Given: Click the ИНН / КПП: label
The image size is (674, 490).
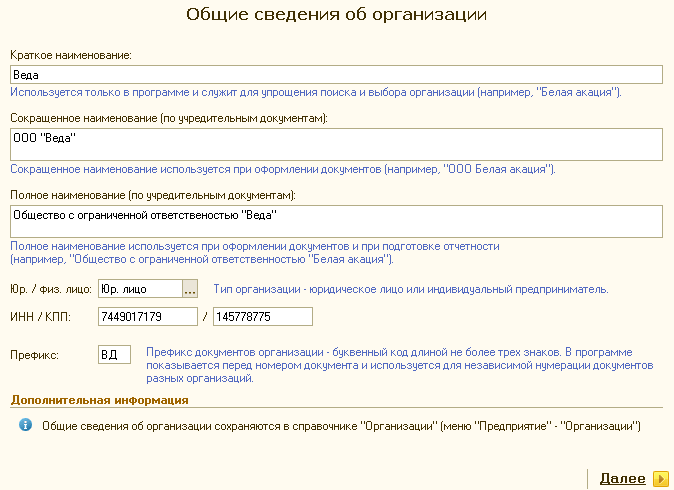Looking at the screenshot, I should [x=40, y=317].
